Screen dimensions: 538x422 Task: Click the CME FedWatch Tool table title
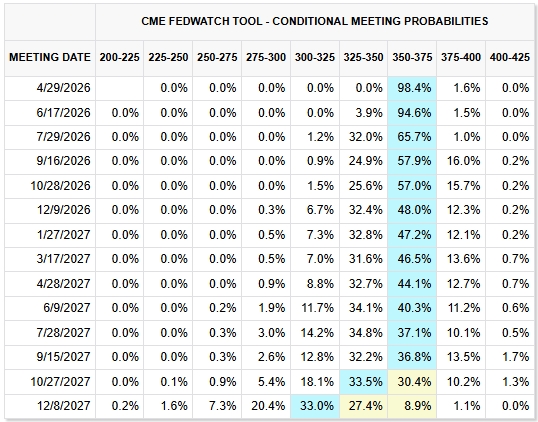coord(315,21)
